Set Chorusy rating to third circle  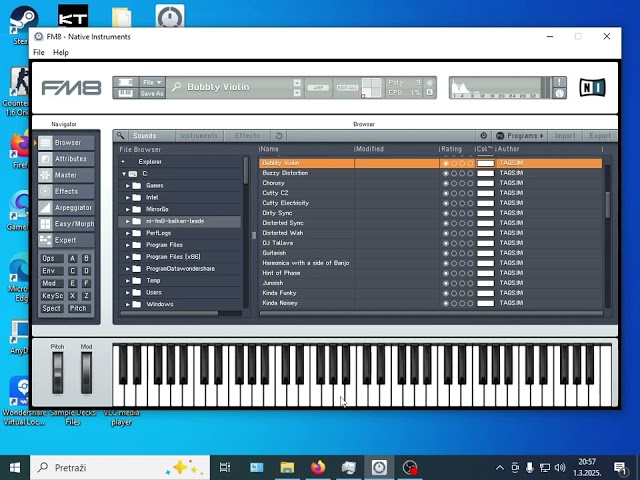(462, 183)
